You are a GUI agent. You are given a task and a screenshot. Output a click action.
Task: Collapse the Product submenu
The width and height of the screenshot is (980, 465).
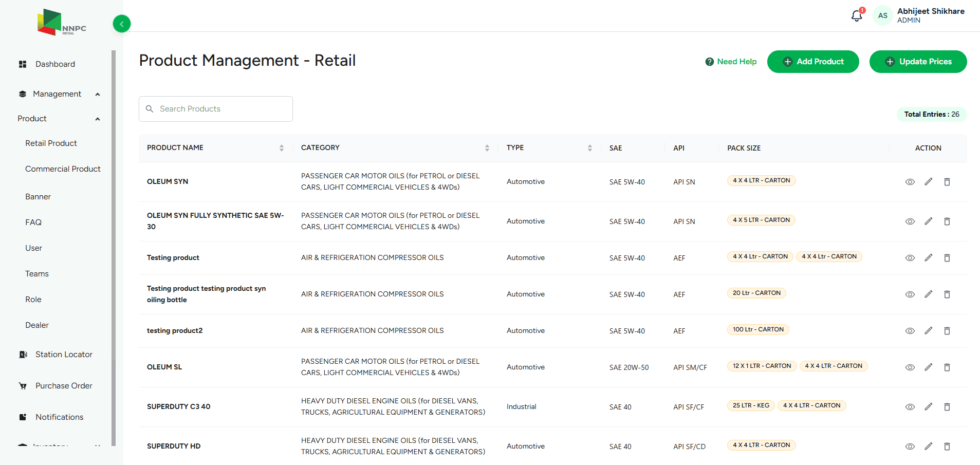click(x=97, y=118)
